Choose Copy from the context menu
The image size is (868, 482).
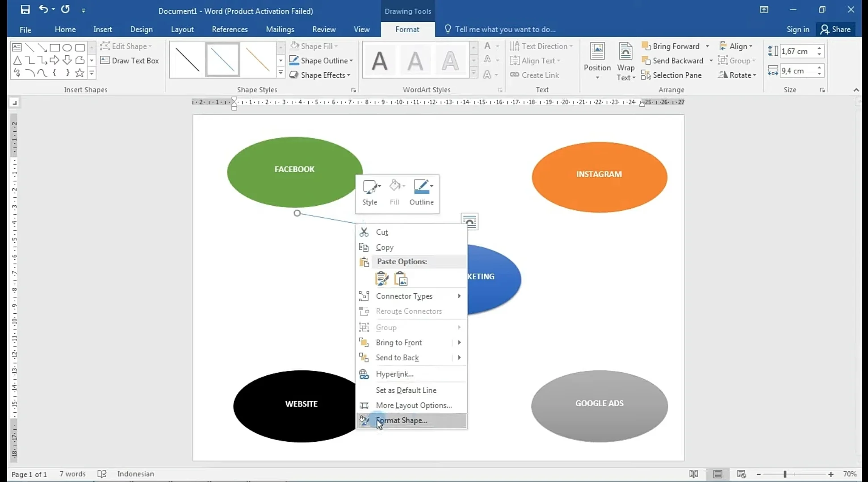coord(411,247)
